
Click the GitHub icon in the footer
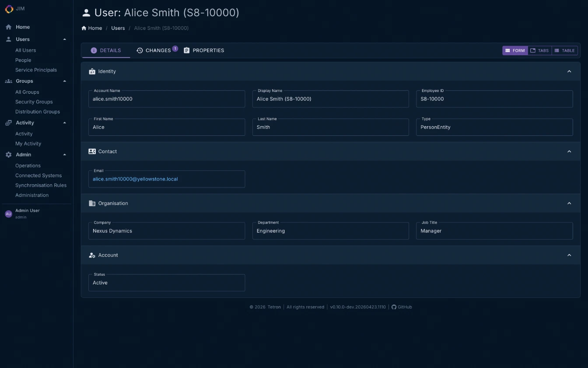point(394,307)
